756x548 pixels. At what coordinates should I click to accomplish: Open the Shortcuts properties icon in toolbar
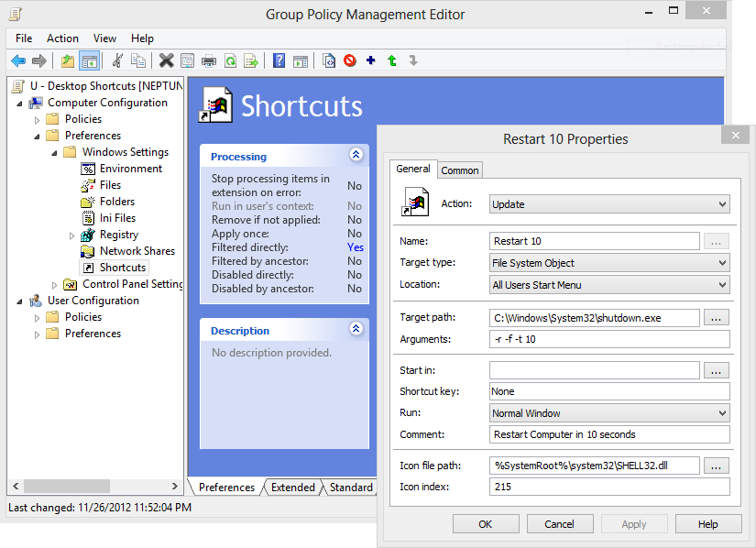tap(185, 60)
